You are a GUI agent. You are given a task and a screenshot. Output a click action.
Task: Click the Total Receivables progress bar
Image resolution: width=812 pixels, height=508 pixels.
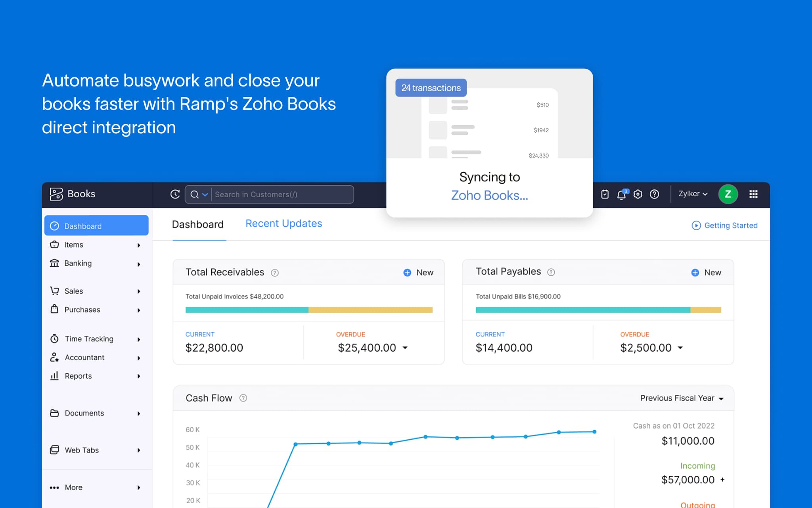(x=308, y=310)
